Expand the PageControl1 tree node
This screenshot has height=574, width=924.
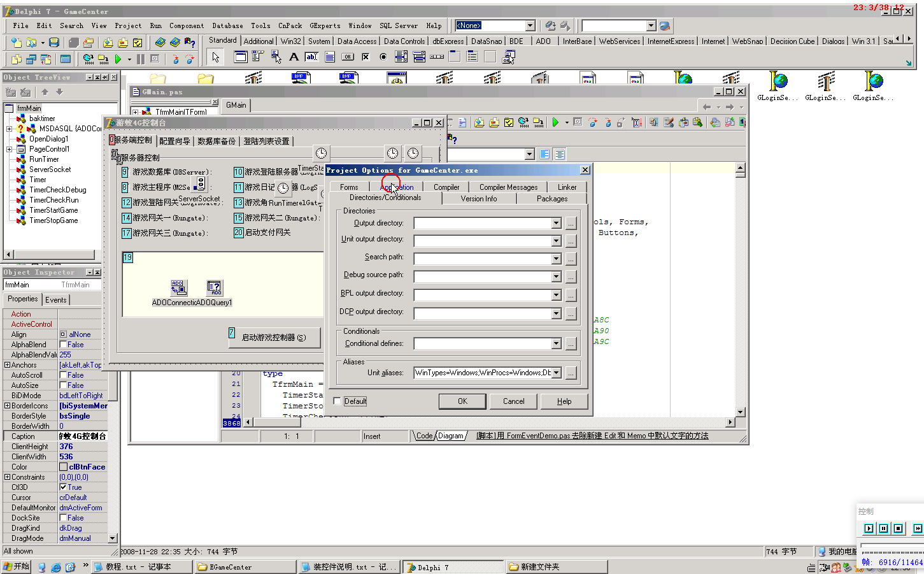click(9, 149)
